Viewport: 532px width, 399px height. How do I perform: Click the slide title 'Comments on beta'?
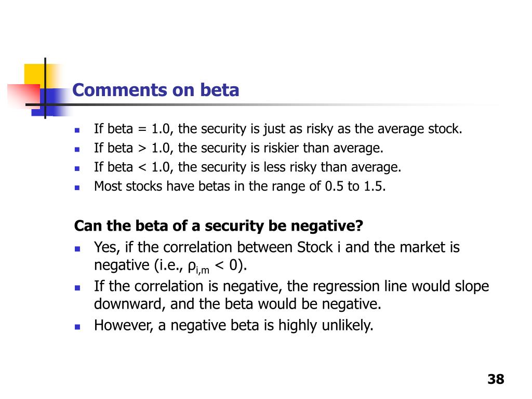coord(156,90)
